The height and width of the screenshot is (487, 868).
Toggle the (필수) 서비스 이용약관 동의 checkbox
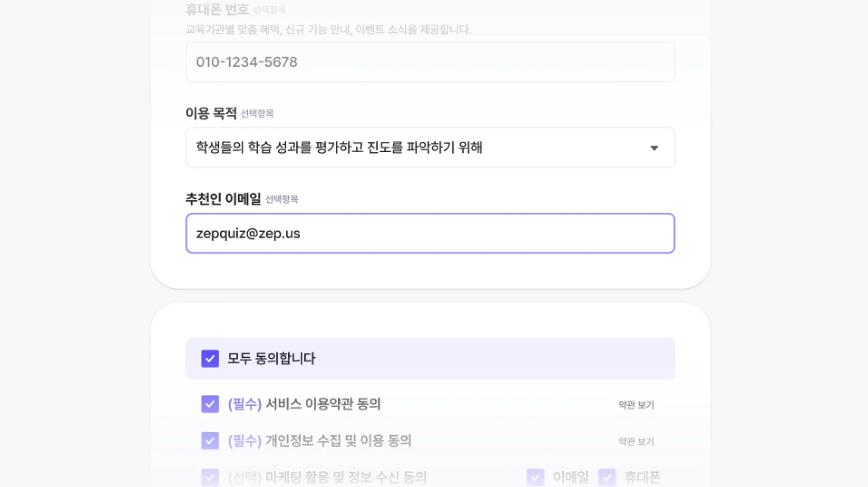pos(210,405)
